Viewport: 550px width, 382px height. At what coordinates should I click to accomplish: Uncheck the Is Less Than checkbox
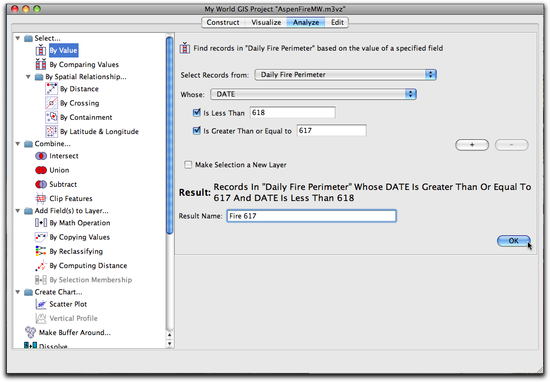click(x=197, y=113)
